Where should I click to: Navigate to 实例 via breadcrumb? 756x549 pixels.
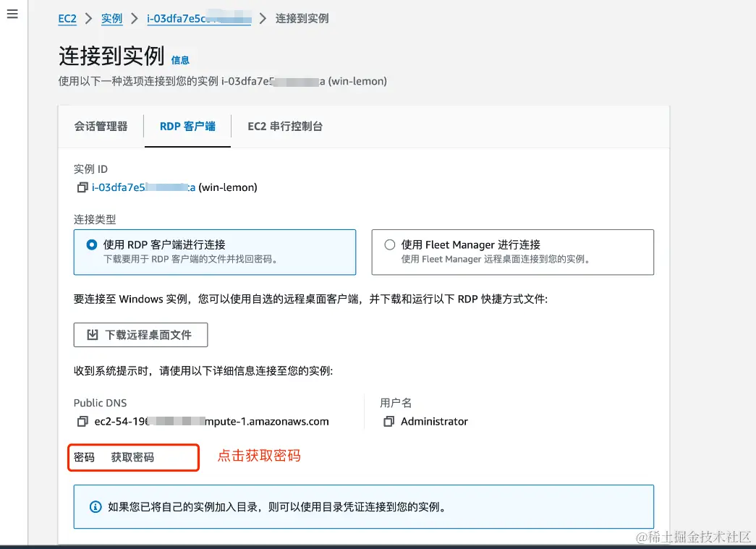[111, 19]
